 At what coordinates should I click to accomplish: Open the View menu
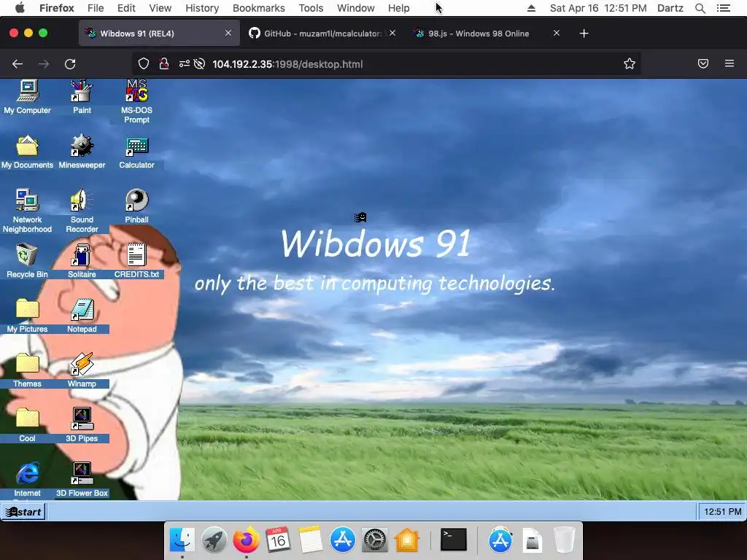(x=160, y=8)
